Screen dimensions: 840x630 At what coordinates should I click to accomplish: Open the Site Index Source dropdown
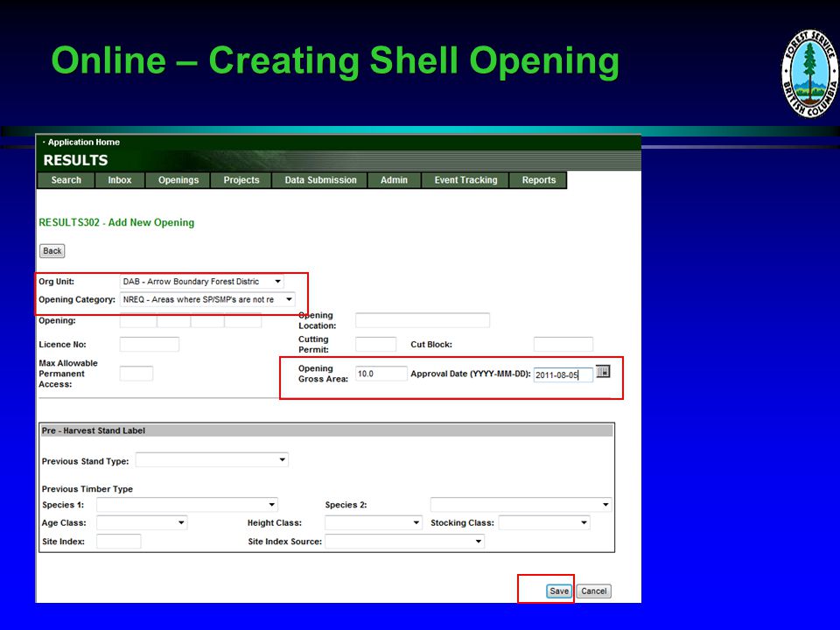404,541
